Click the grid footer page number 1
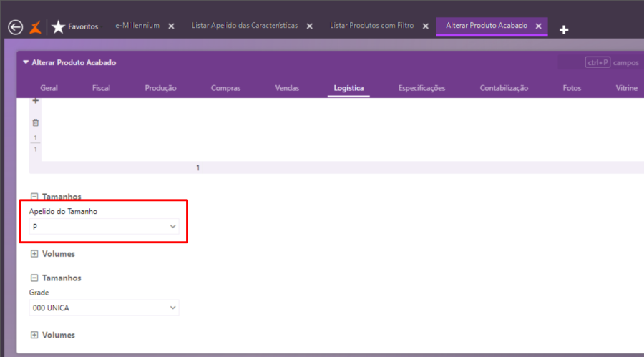Viewport: 644px width, 357px height. click(x=197, y=167)
